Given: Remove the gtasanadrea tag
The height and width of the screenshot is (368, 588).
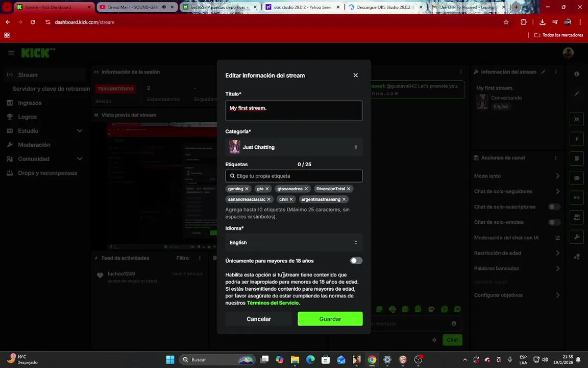Looking at the screenshot, I should coord(306,189).
